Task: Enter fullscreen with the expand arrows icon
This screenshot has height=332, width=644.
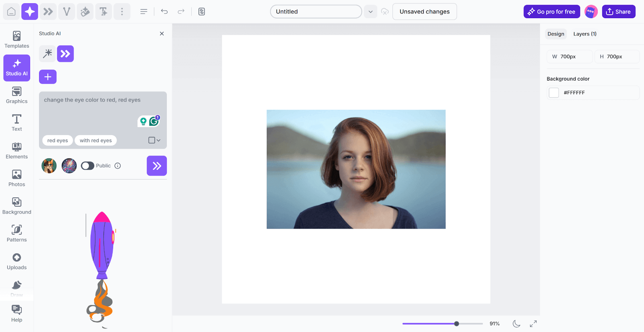Action: tap(533, 324)
